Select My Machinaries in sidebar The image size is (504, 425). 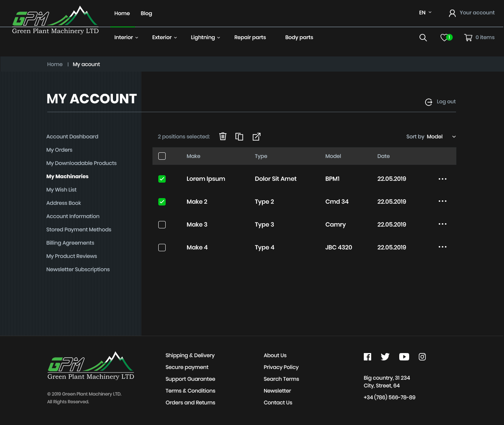[68, 176]
